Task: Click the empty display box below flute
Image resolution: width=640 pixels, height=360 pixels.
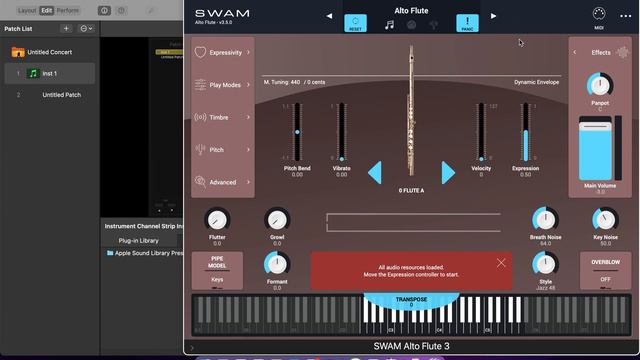Action: (413, 222)
